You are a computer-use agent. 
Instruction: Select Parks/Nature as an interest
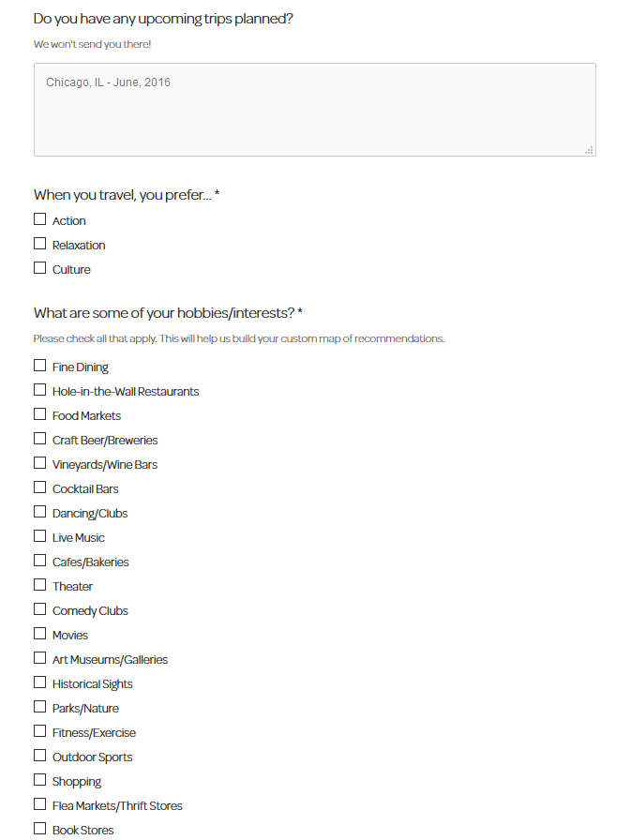pos(39,705)
